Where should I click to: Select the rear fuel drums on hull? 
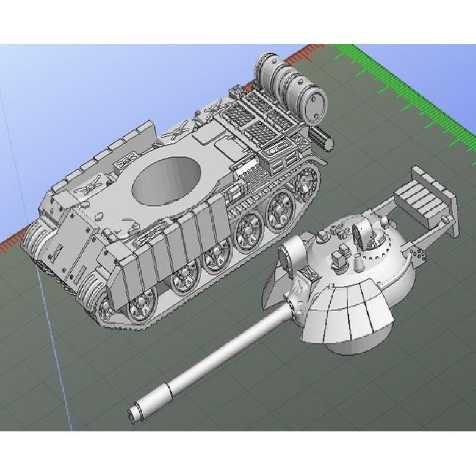(x=291, y=87)
